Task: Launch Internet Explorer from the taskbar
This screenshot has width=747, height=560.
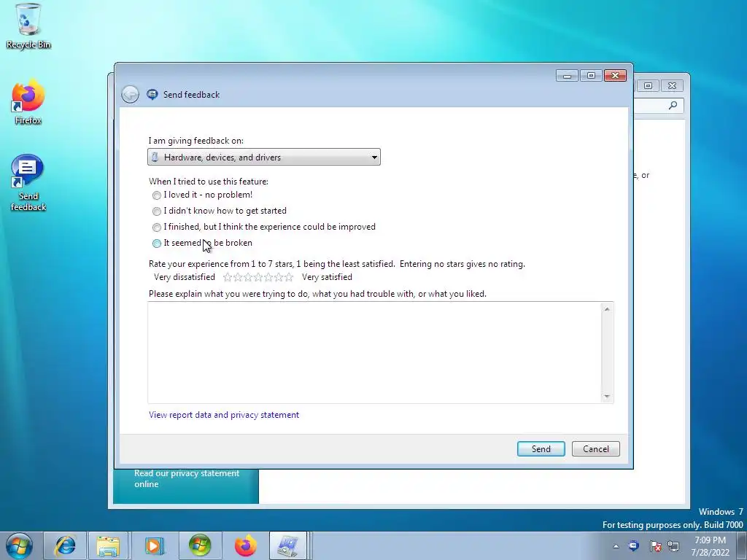Action: point(65,545)
